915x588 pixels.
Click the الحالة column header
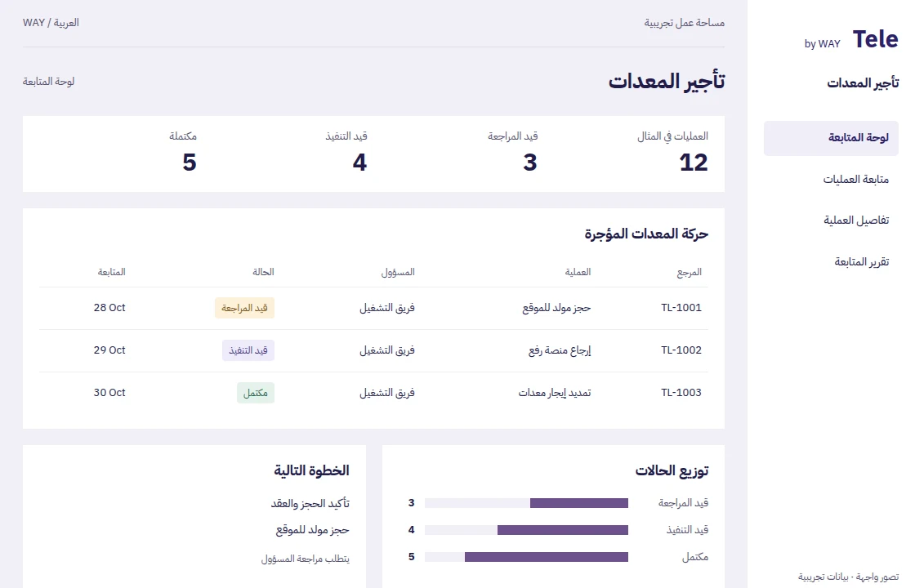[263, 273]
